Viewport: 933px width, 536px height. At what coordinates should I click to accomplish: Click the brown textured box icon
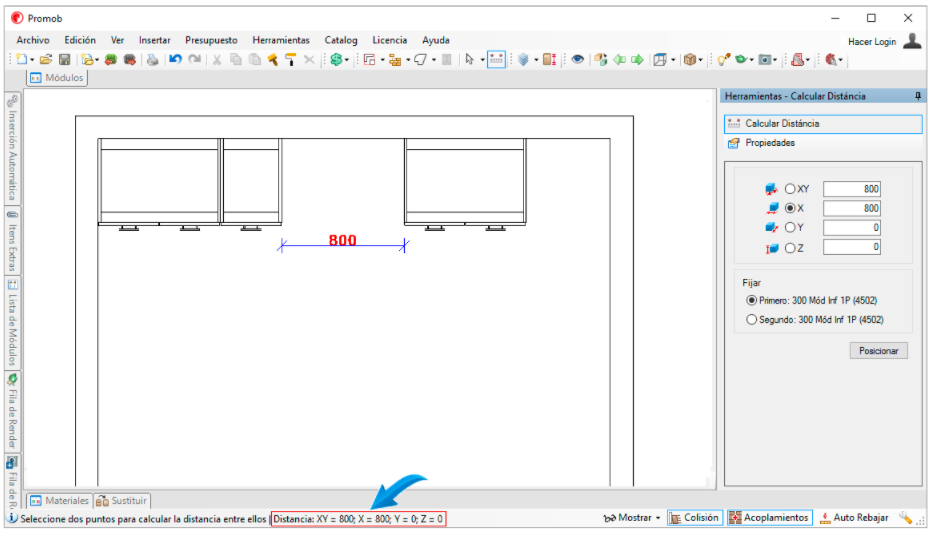(x=690, y=59)
